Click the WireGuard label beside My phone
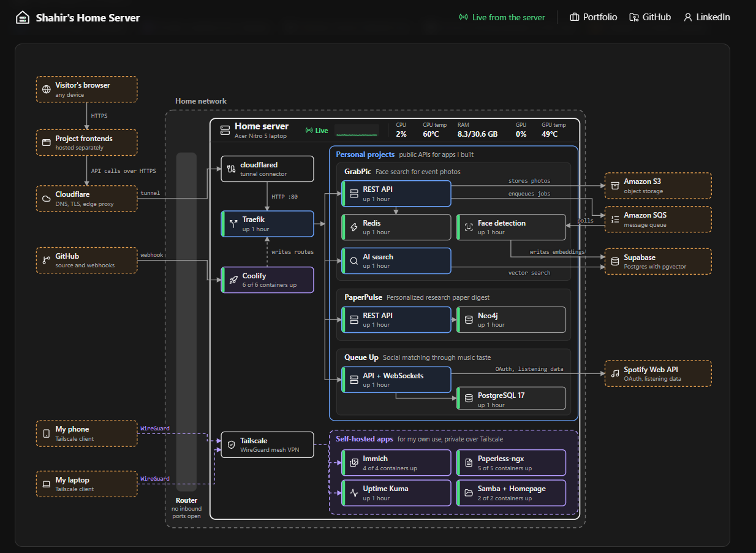Screen dimensions: 756x553 (155, 428)
